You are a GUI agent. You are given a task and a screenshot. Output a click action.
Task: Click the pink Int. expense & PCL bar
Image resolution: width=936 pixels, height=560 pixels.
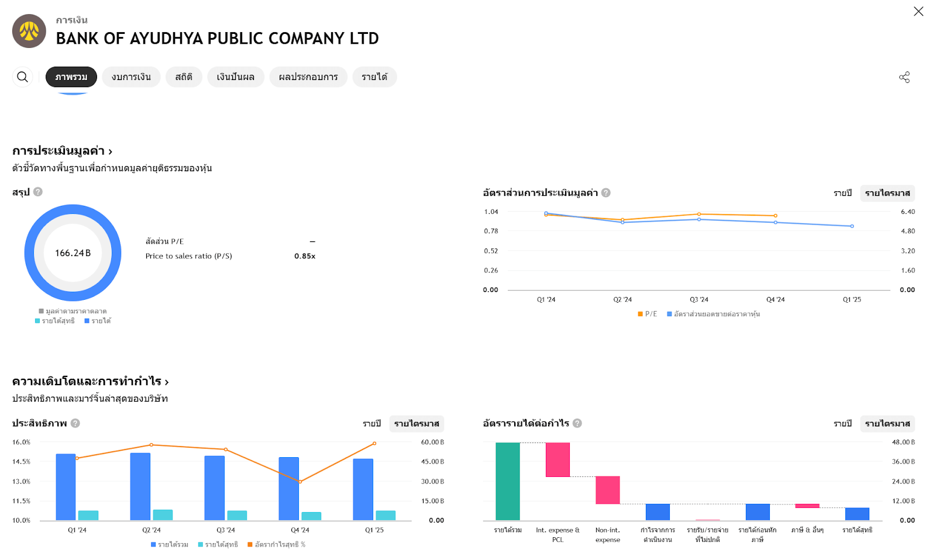pos(558,459)
